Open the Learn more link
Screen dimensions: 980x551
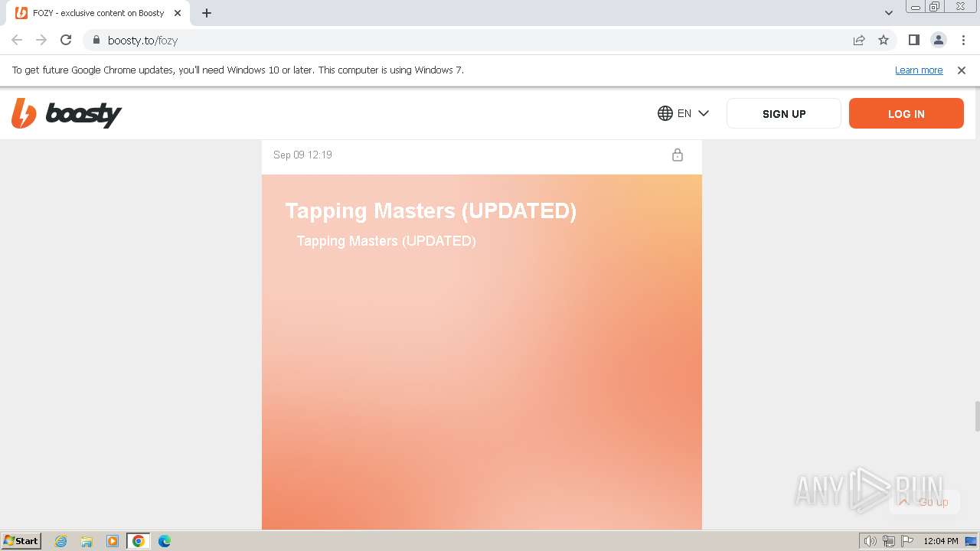(x=919, y=70)
